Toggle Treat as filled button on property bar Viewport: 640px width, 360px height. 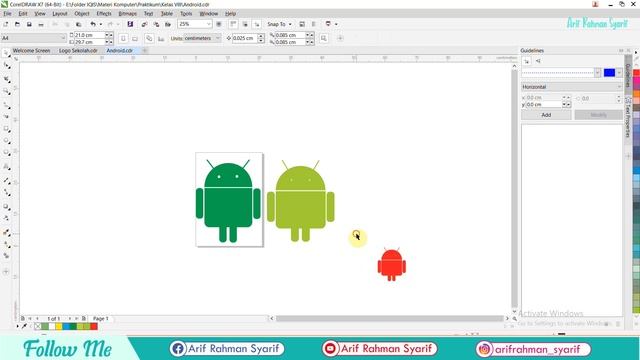324,38
